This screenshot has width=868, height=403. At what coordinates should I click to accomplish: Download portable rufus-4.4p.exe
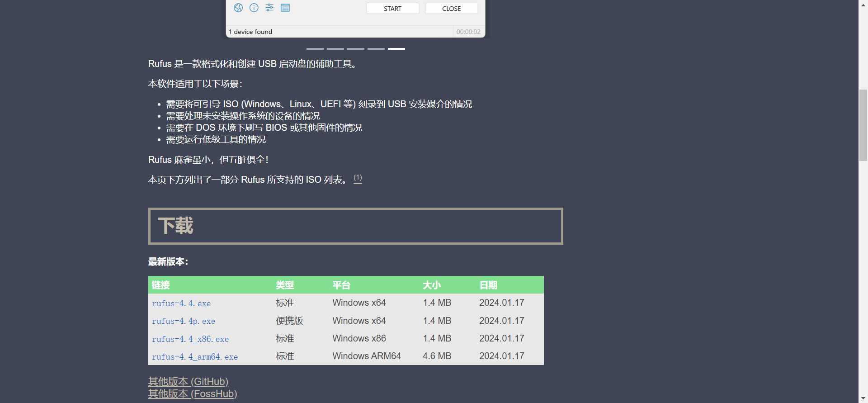pos(184,321)
